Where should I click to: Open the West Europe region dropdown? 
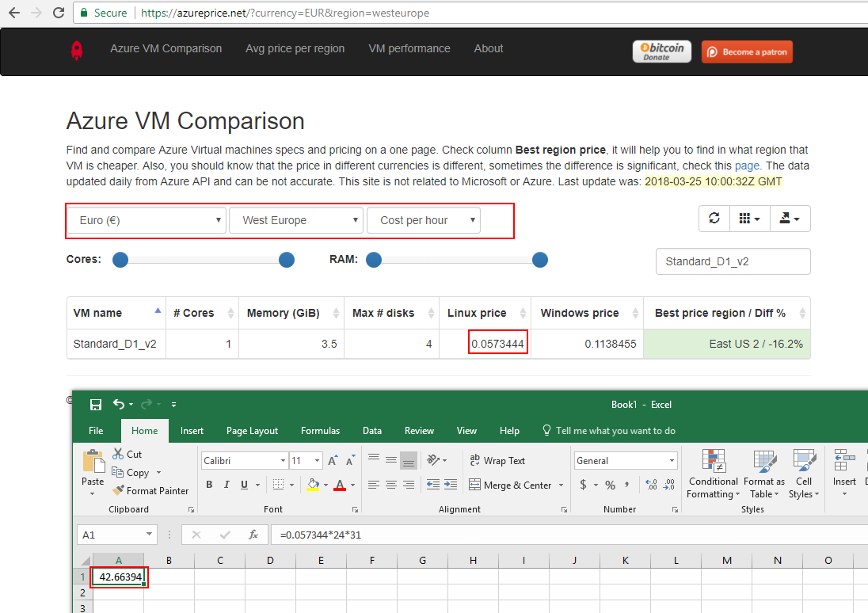pos(295,220)
